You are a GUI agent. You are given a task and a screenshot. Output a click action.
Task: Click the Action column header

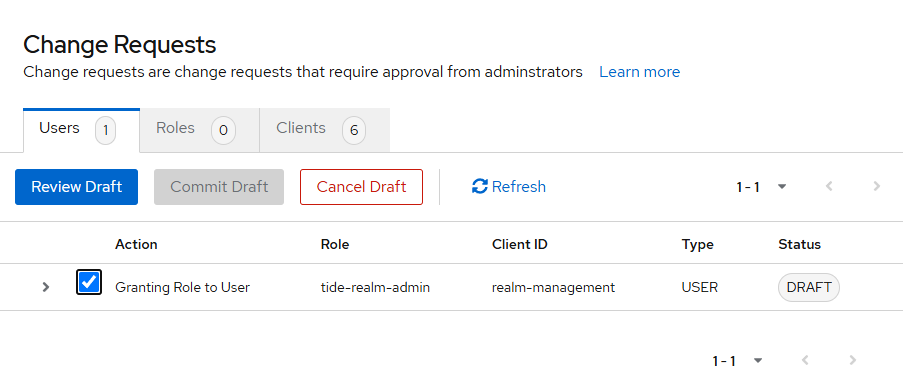pyautogui.click(x=136, y=244)
